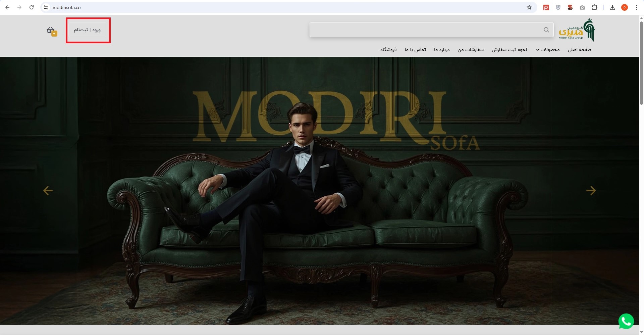Click the red P extension icon
This screenshot has height=335, width=644.
pyautogui.click(x=546, y=7)
